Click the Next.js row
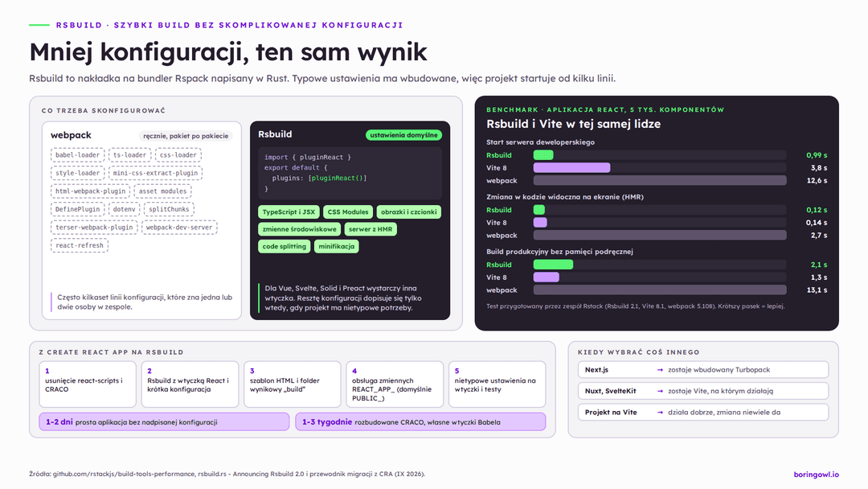 (703, 369)
